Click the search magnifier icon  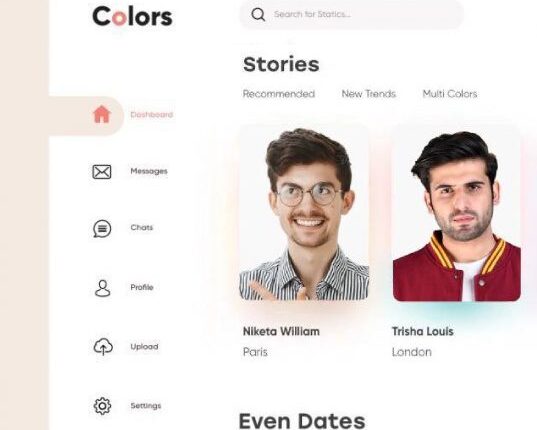click(258, 15)
